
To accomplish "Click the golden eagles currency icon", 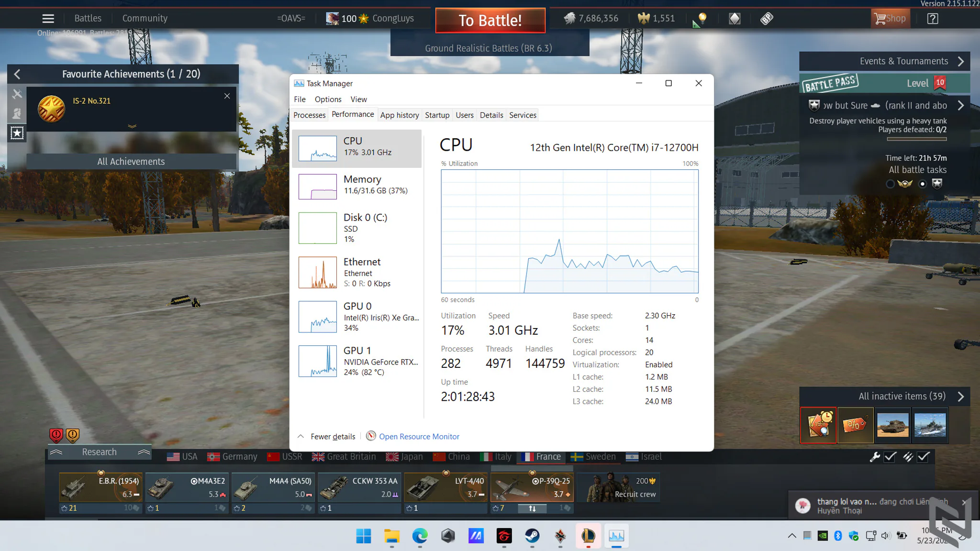I will (644, 19).
